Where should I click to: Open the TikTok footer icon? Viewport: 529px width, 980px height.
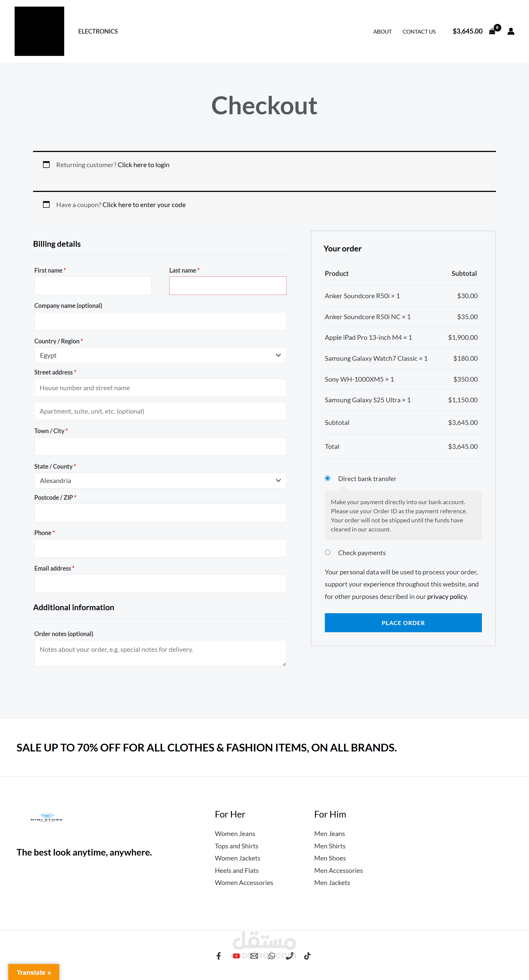[307, 956]
